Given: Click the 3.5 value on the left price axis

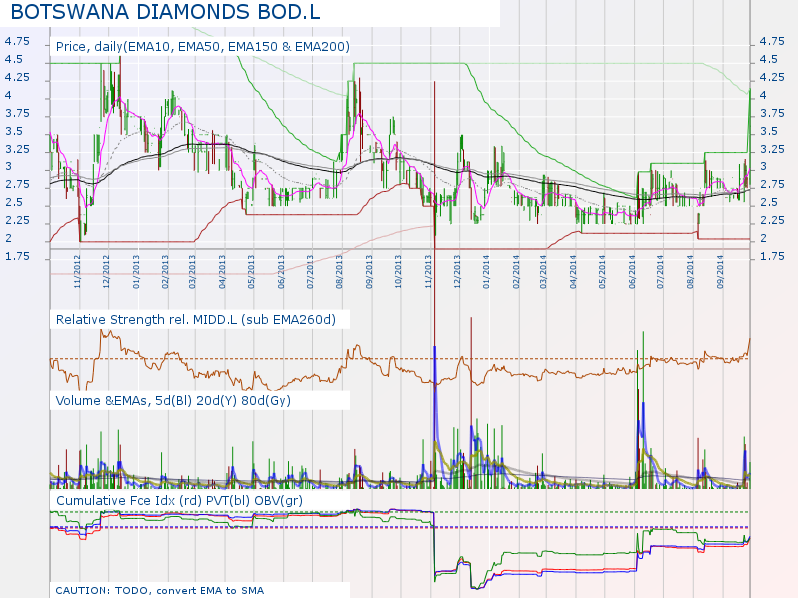Looking at the screenshot, I should pos(14,131).
